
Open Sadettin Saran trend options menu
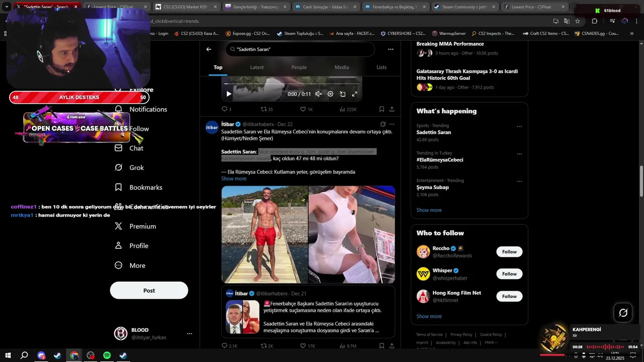(519, 126)
